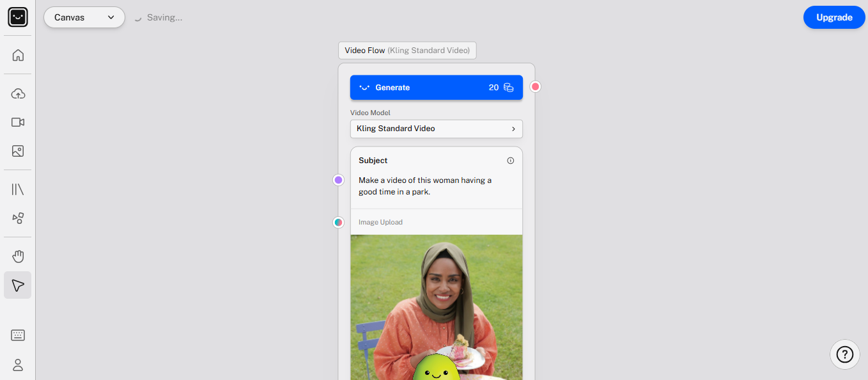Open the video camera sidebar tool
This screenshot has height=380, width=868.
[x=18, y=122]
